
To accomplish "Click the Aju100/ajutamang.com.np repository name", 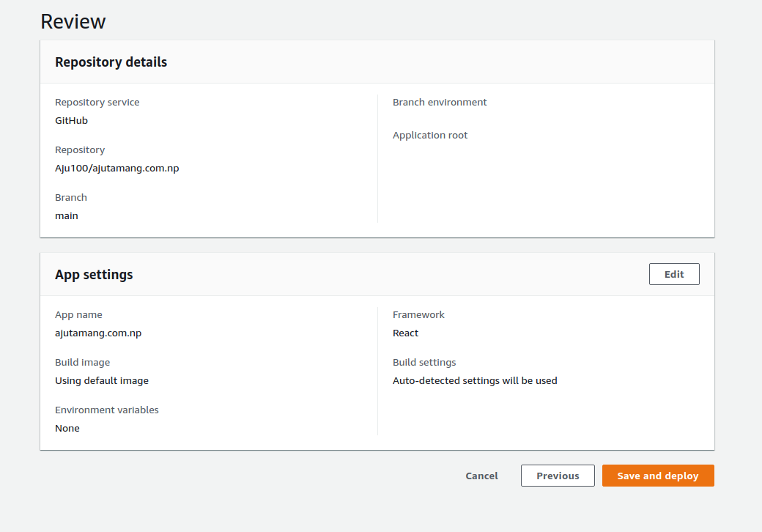I will (x=117, y=168).
